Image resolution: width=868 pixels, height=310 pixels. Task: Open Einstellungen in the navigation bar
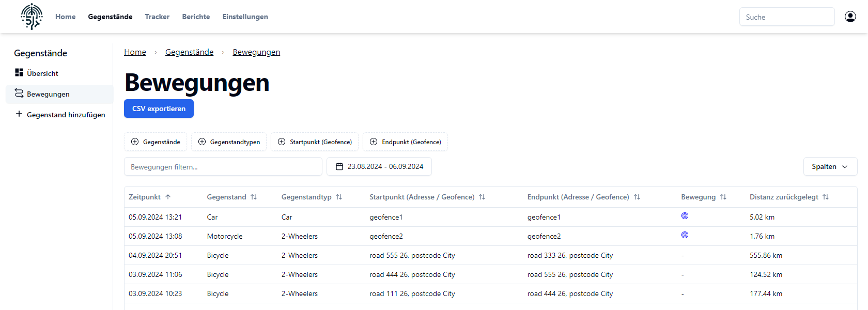(x=245, y=17)
